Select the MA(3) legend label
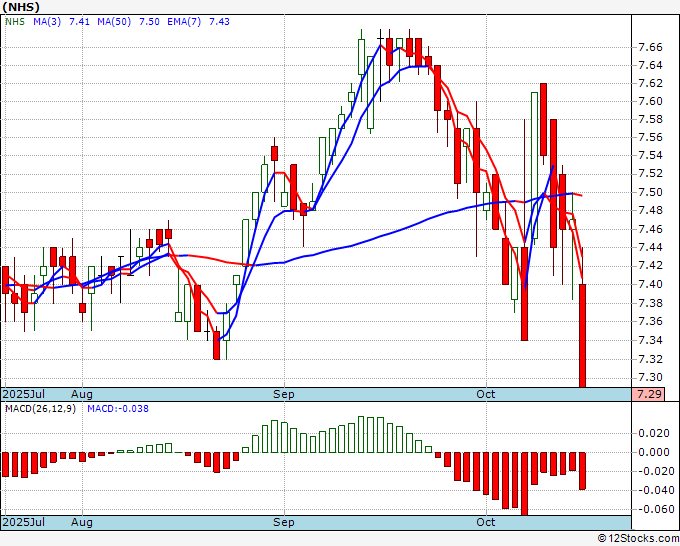680x546 pixels. 47,22
